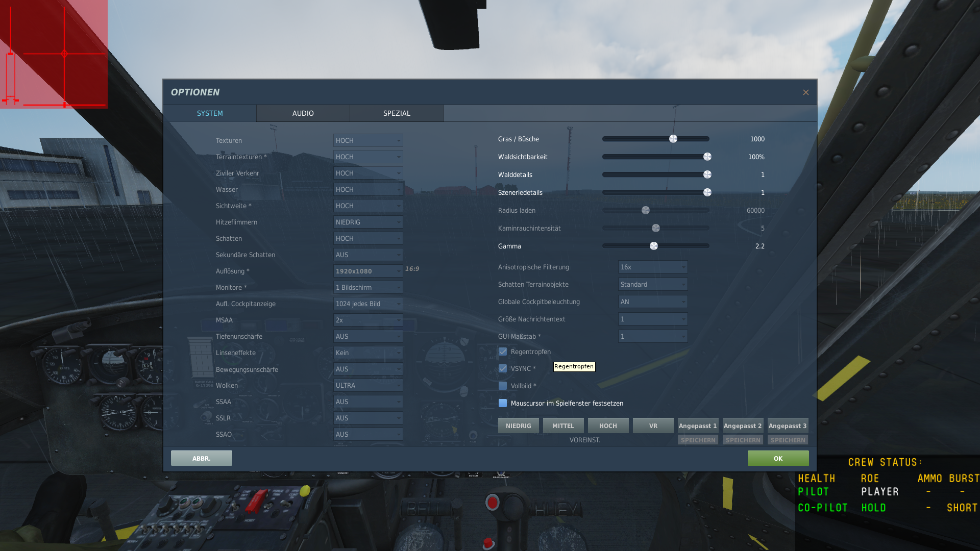980x551 pixels.
Task: Open the MSAA dropdown
Action: (x=368, y=320)
